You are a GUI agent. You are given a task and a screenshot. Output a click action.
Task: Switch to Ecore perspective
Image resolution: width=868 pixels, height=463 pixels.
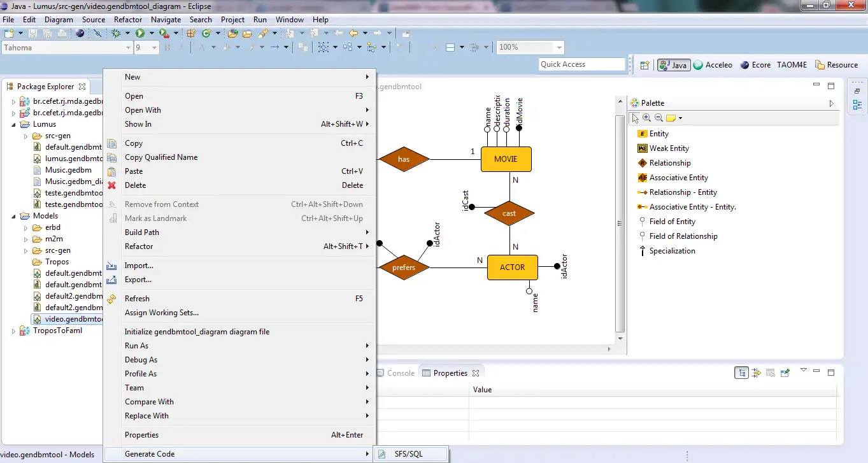pos(755,65)
